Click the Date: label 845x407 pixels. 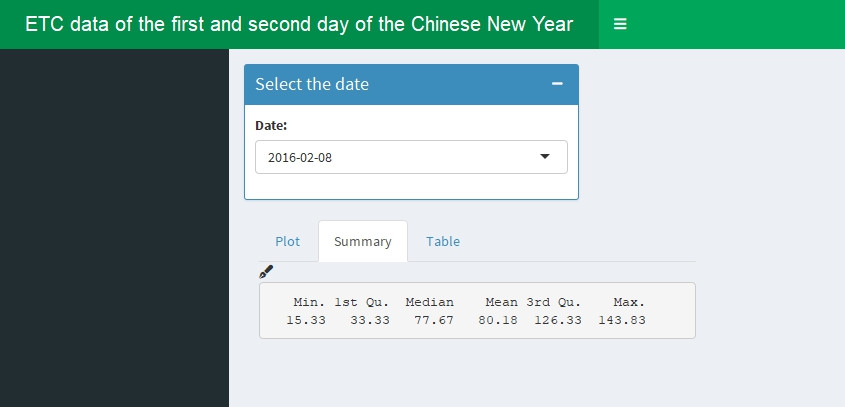[x=271, y=126]
